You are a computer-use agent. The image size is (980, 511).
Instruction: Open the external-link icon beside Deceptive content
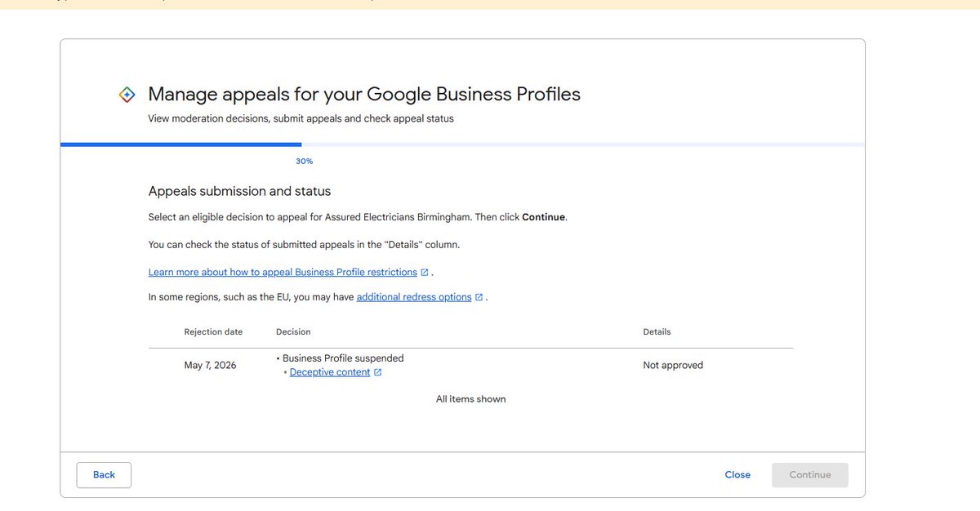pos(377,372)
